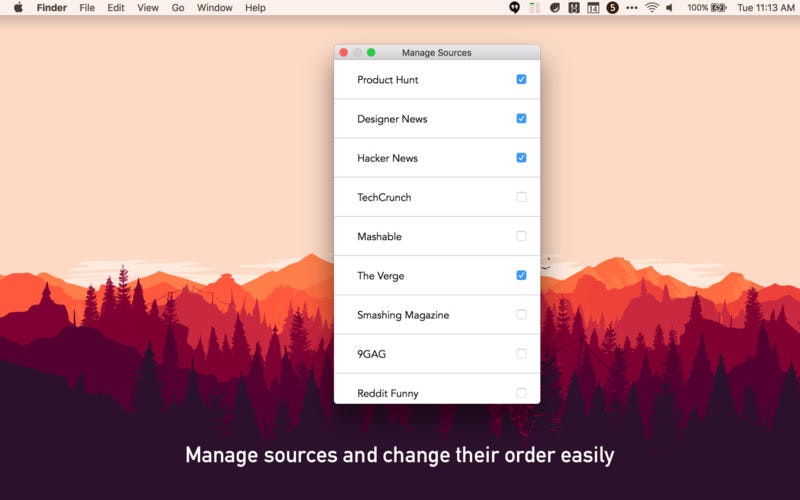Select the TechCrunch row label

(384, 197)
